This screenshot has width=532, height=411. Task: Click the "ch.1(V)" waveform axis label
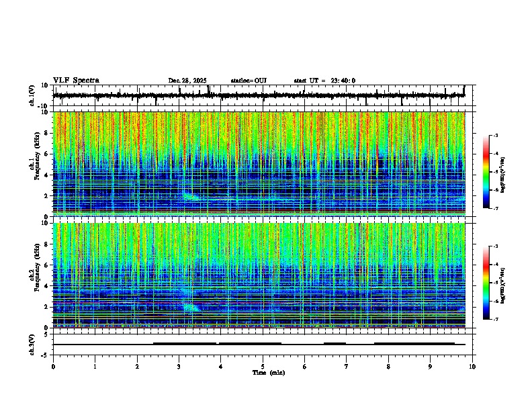(x=32, y=95)
